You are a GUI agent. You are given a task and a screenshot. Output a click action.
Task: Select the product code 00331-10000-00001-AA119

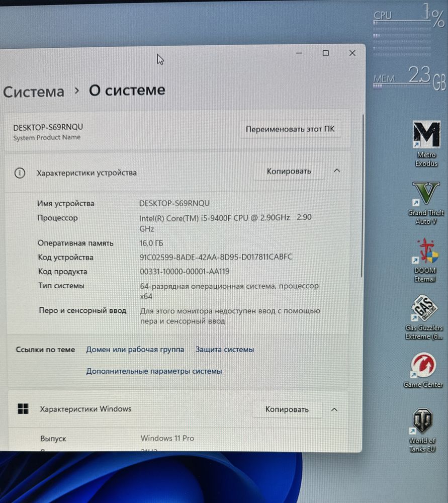point(185,272)
